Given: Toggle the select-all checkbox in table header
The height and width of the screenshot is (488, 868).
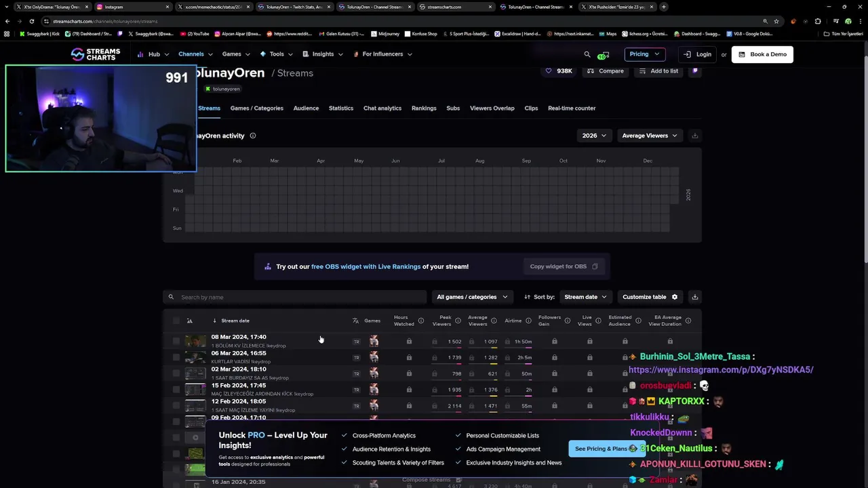Looking at the screenshot, I should coord(176,321).
